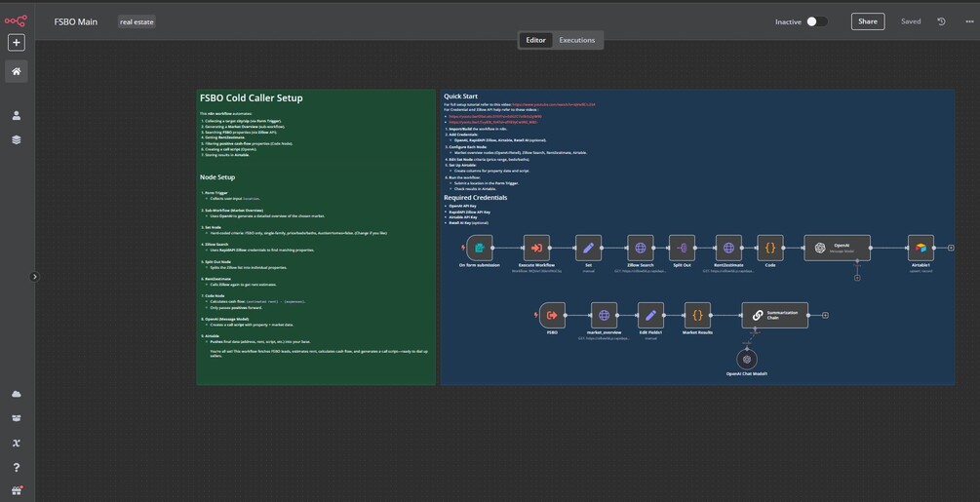The image size is (980, 502).
Task: Select the Market Results code node
Action: [x=697, y=315]
